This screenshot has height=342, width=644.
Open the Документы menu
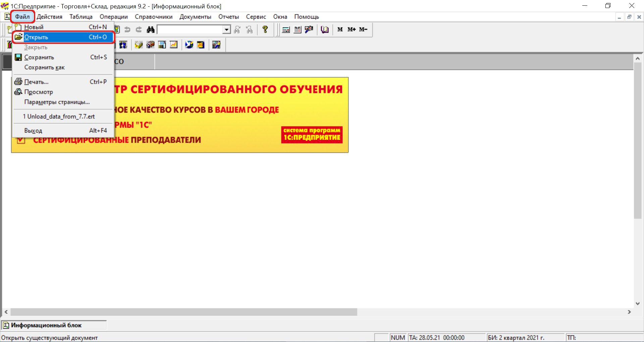(x=195, y=17)
